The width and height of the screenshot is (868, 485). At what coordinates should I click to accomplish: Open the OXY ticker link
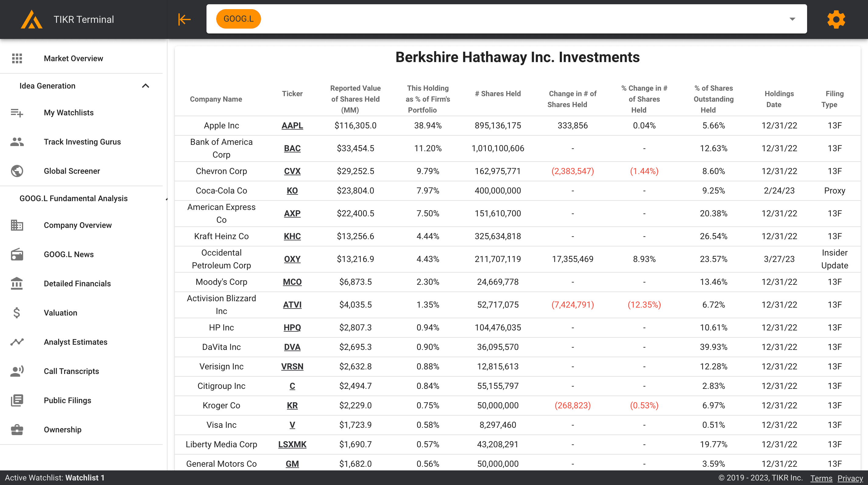pos(292,259)
